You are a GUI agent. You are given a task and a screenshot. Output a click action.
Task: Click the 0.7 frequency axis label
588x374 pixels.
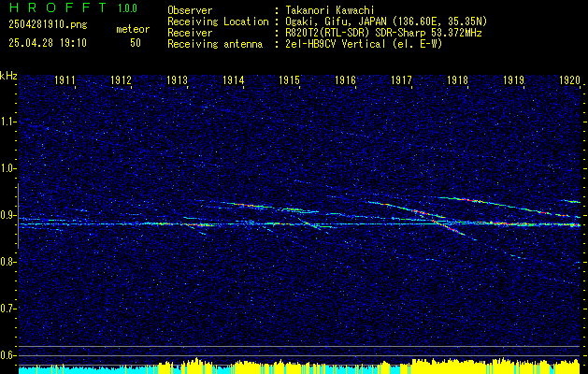(x=7, y=309)
